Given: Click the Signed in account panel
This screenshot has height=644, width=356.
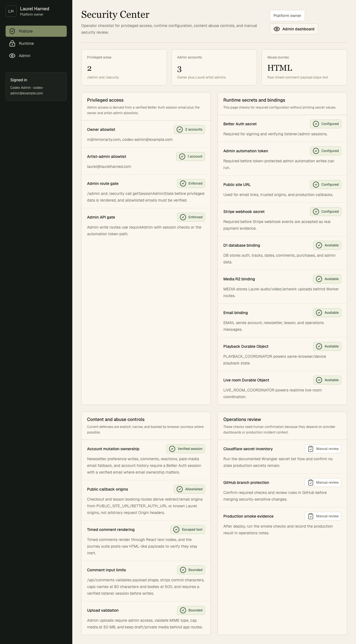Looking at the screenshot, I should tap(36, 87).
